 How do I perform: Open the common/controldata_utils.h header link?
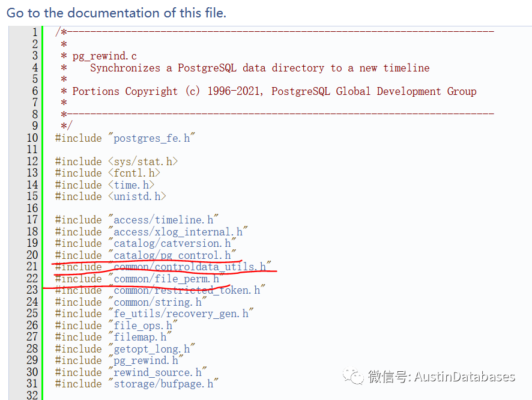(190, 267)
